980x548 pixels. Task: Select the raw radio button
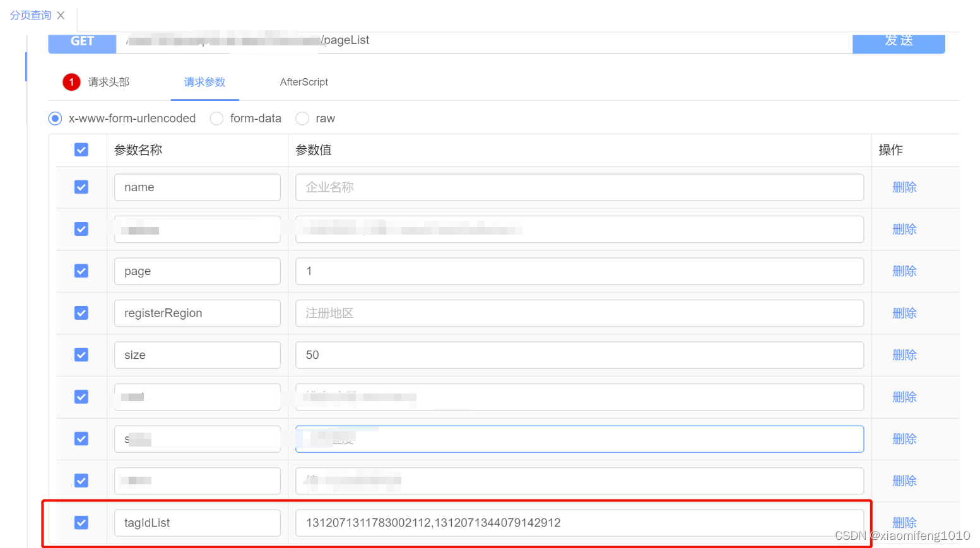click(x=302, y=118)
